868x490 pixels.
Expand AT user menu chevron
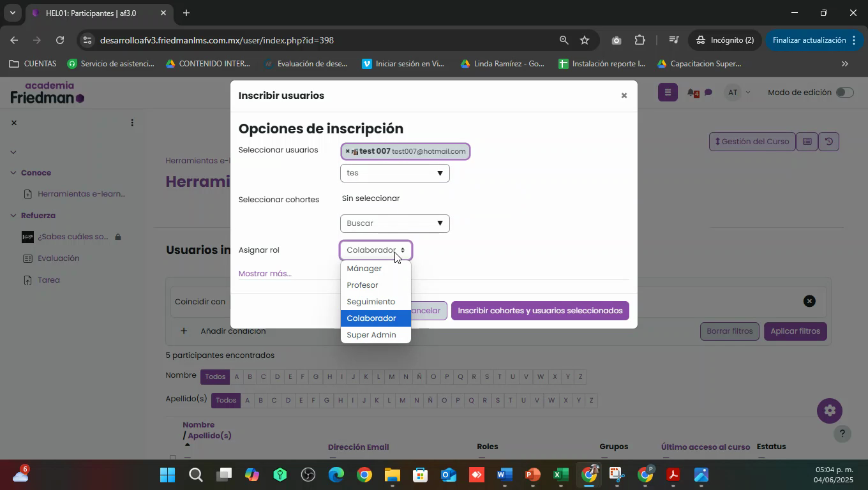tap(747, 93)
